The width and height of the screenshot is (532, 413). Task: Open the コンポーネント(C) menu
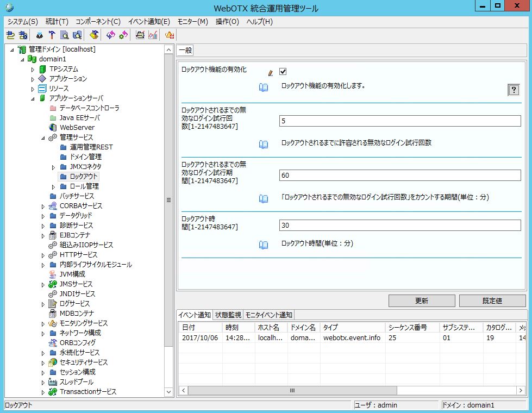pyautogui.click(x=98, y=22)
